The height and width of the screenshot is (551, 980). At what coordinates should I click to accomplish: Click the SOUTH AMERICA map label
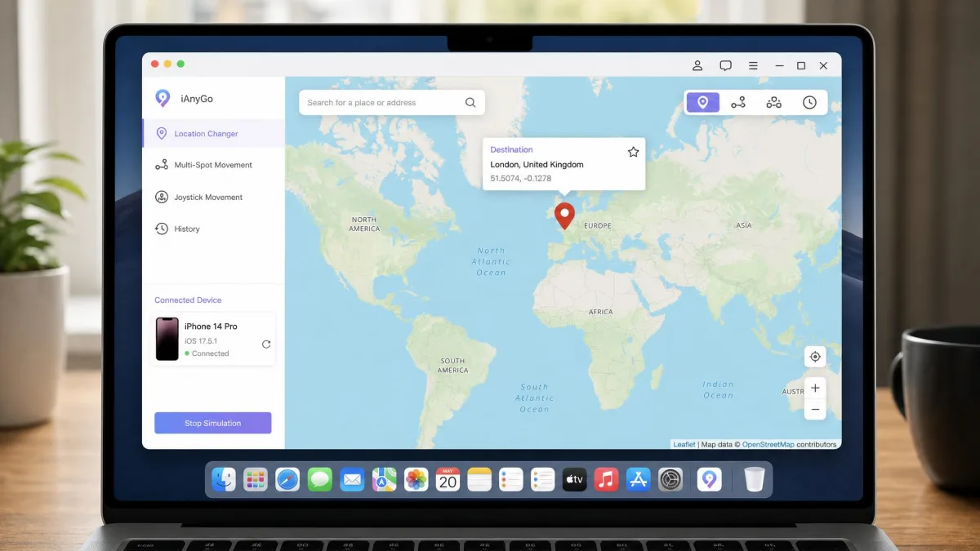(452, 366)
